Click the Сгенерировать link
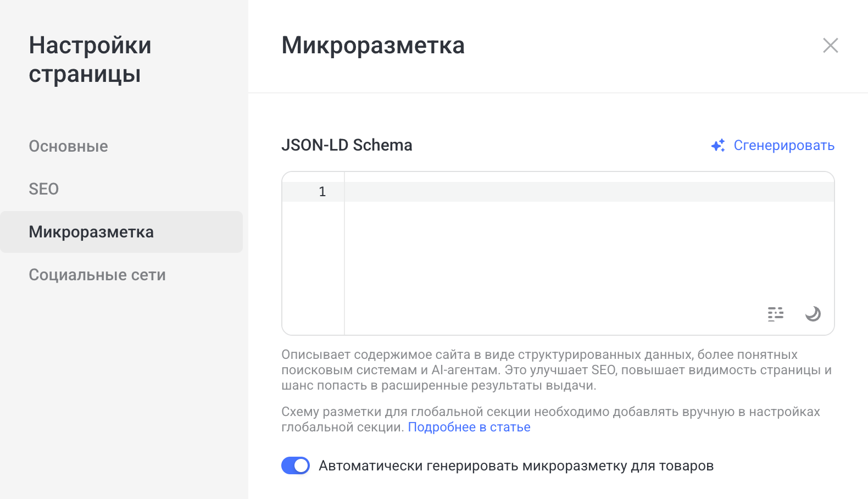This screenshot has height=499, width=868. tap(784, 145)
